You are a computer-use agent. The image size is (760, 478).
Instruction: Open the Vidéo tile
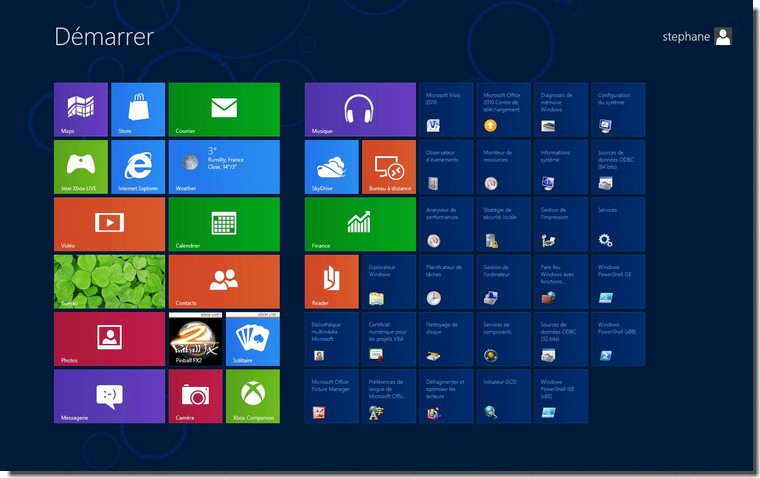coord(110,224)
